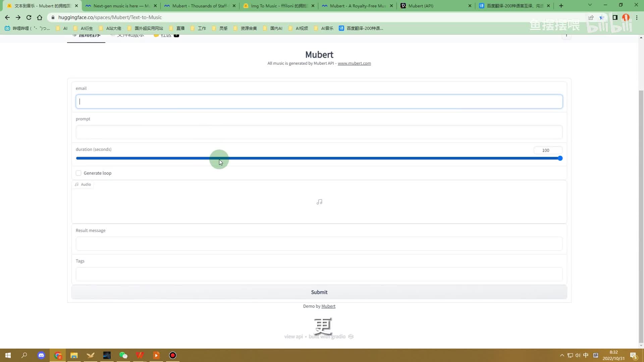The width and height of the screenshot is (644, 362).
Task: Open WeChat from the taskbar
Action: pos(123,355)
